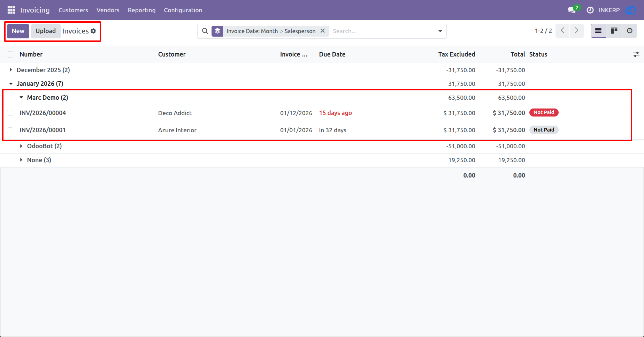Switch to the activity view icon
Viewport: 644px width, 337px height.
(629, 31)
